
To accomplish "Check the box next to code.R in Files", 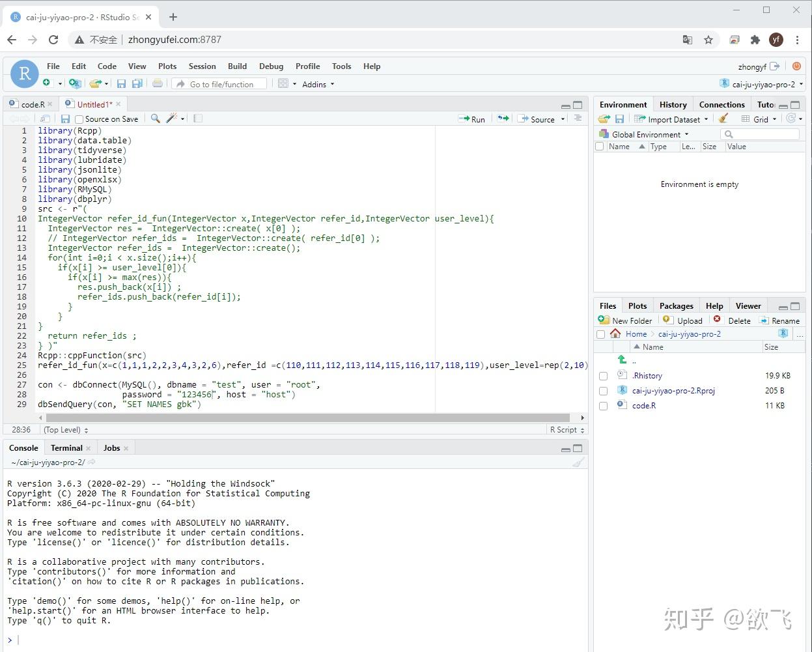I will click(x=602, y=405).
